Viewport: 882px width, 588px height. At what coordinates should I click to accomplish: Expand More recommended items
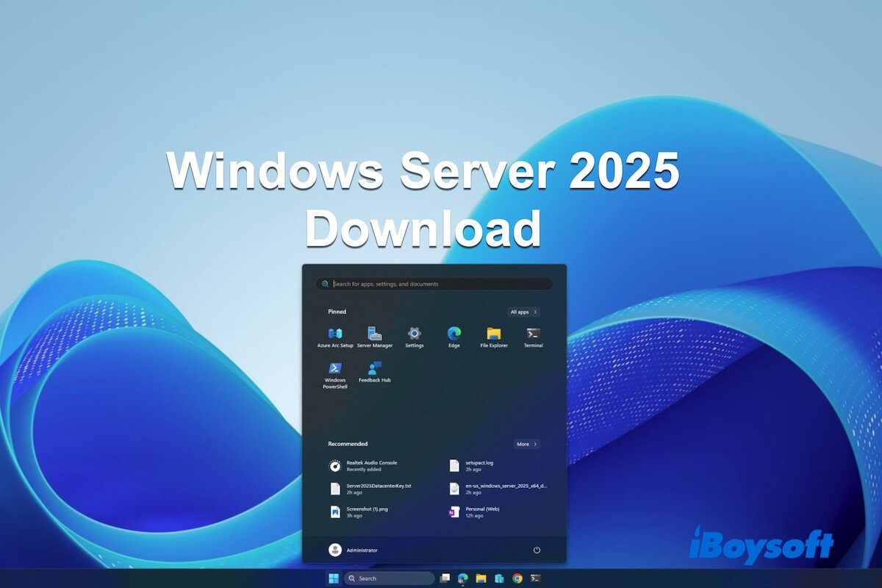tap(527, 444)
